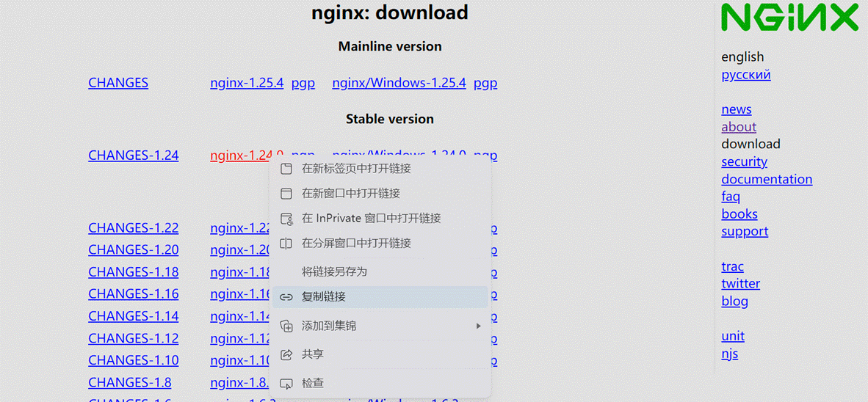Screen dimensions: 868x402
Task: Open the books sidebar link
Action: pos(739,214)
